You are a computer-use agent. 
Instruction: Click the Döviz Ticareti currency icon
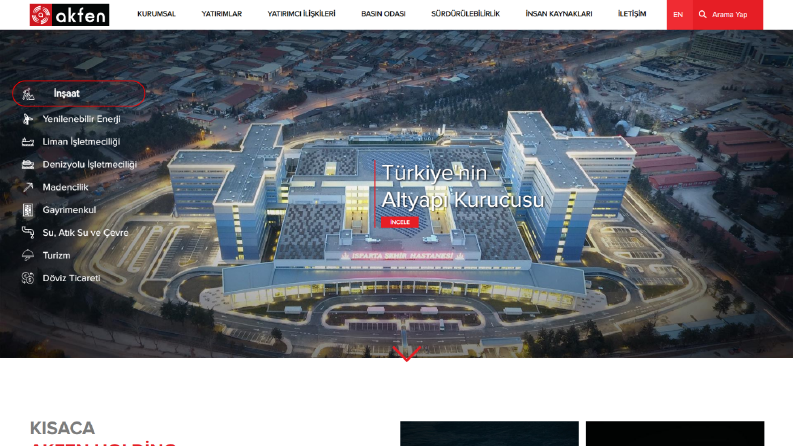pos(28,278)
